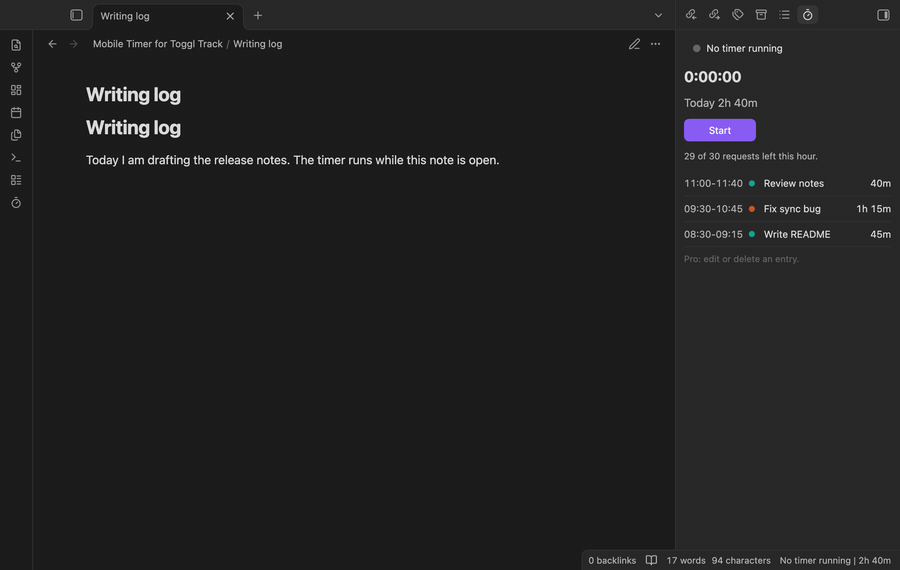Toggle reading view book icon in status bar
This screenshot has width=900, height=570.
(x=651, y=560)
